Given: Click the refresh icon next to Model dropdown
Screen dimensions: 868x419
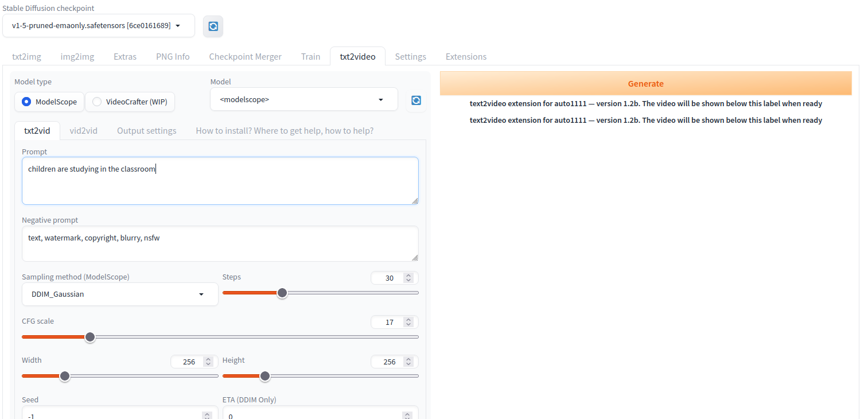Looking at the screenshot, I should click(x=416, y=100).
